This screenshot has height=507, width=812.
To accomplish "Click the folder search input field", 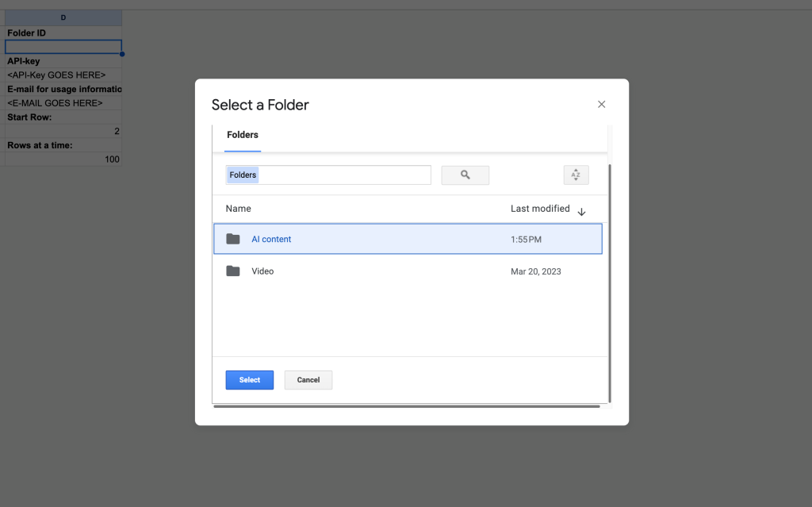I will click(x=328, y=175).
